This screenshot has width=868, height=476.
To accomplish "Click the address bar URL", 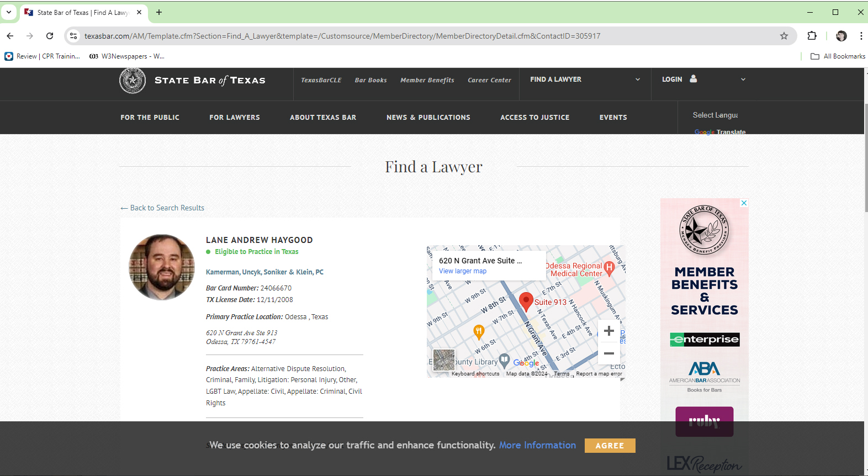I will (x=342, y=36).
